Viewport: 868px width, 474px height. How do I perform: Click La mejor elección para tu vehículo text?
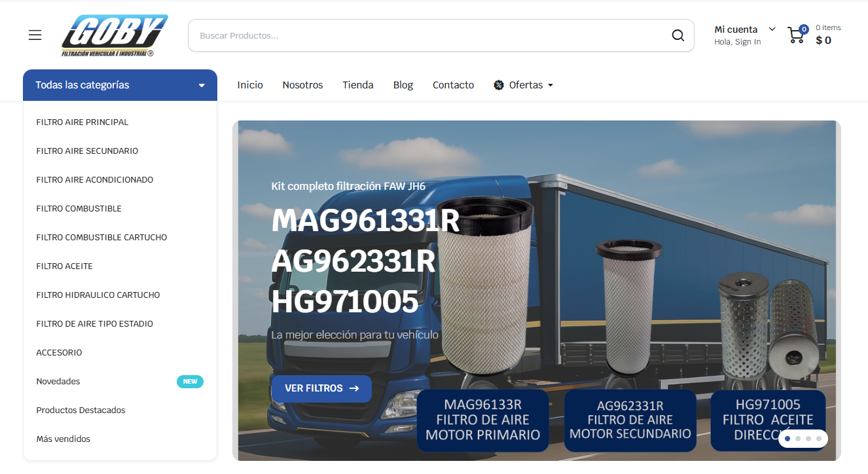coord(355,335)
